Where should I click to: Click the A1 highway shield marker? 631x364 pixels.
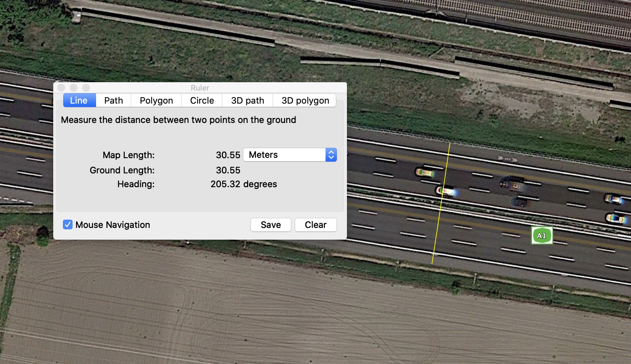click(x=541, y=236)
